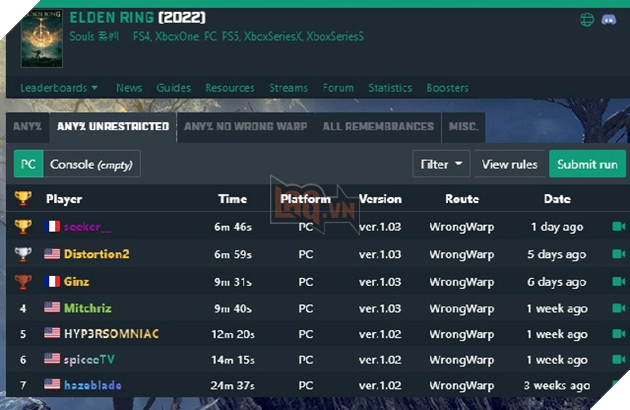Click the Elden Ring cover thumbnail
This screenshot has height=410, width=630.
click(41, 37)
